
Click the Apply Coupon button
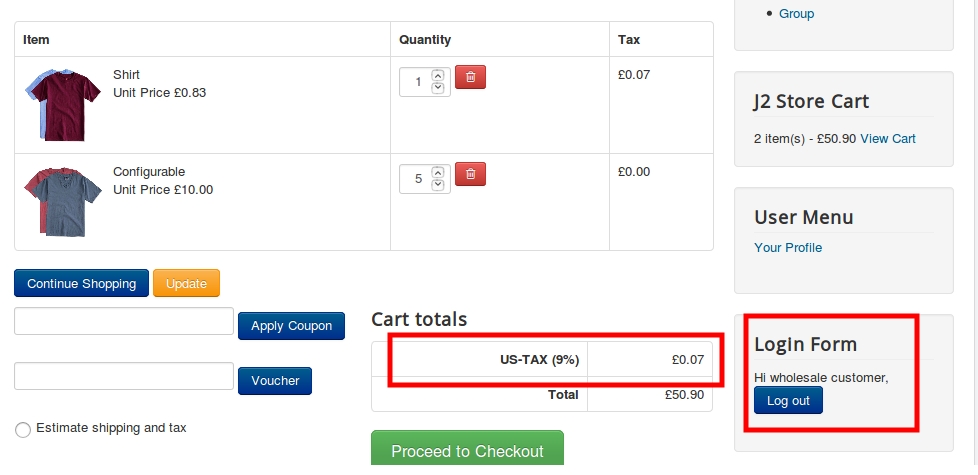click(x=291, y=325)
